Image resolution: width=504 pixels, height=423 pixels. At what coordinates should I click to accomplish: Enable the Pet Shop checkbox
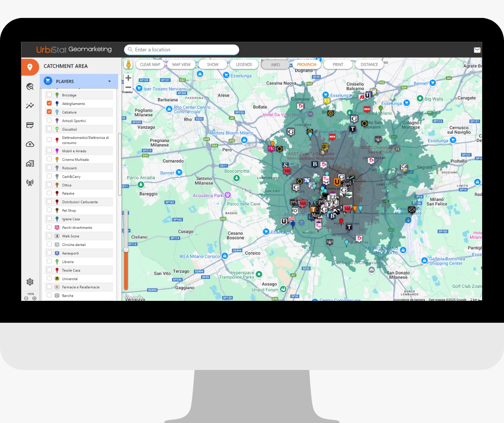point(49,210)
